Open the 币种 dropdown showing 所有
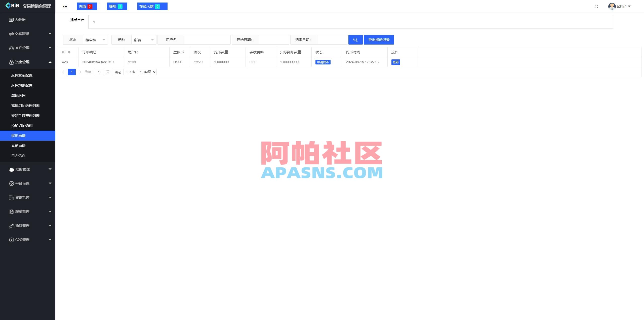644x320 pixels. coord(143,40)
